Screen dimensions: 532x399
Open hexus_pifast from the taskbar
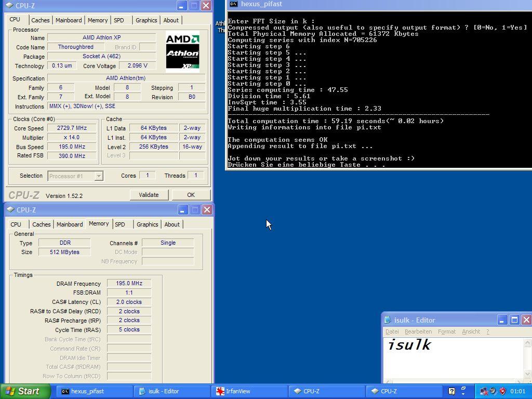coord(95,391)
